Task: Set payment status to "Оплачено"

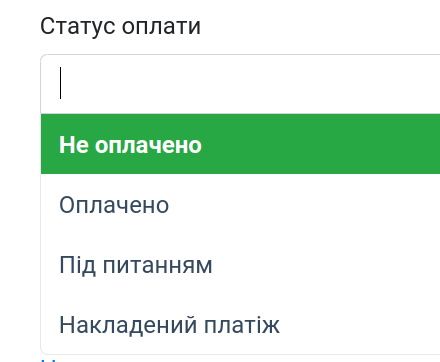Action: (x=240, y=204)
